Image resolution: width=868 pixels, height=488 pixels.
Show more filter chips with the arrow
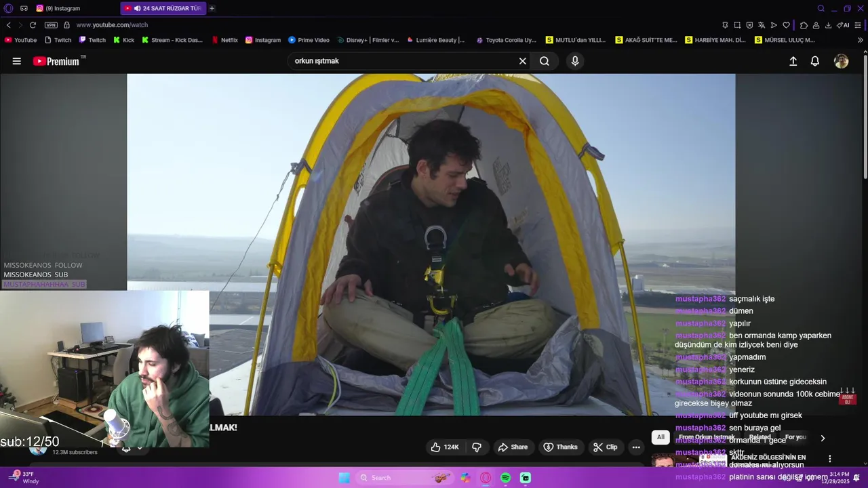pyautogui.click(x=823, y=438)
